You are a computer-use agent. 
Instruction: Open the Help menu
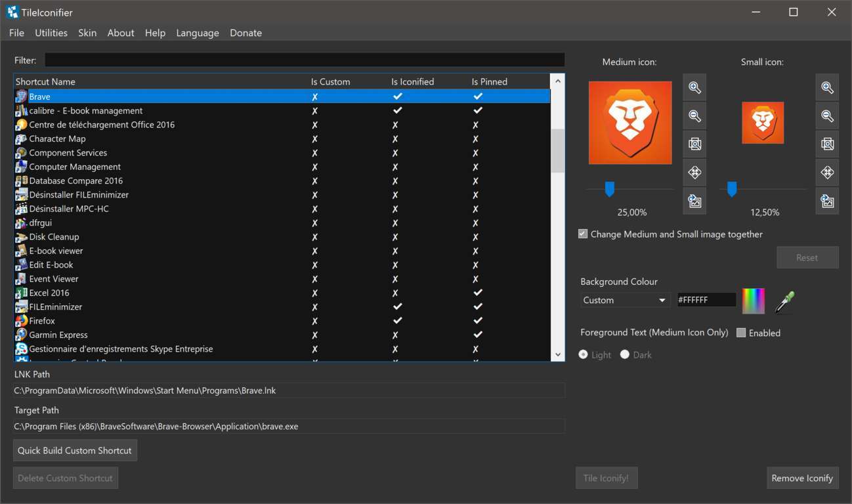[155, 33]
